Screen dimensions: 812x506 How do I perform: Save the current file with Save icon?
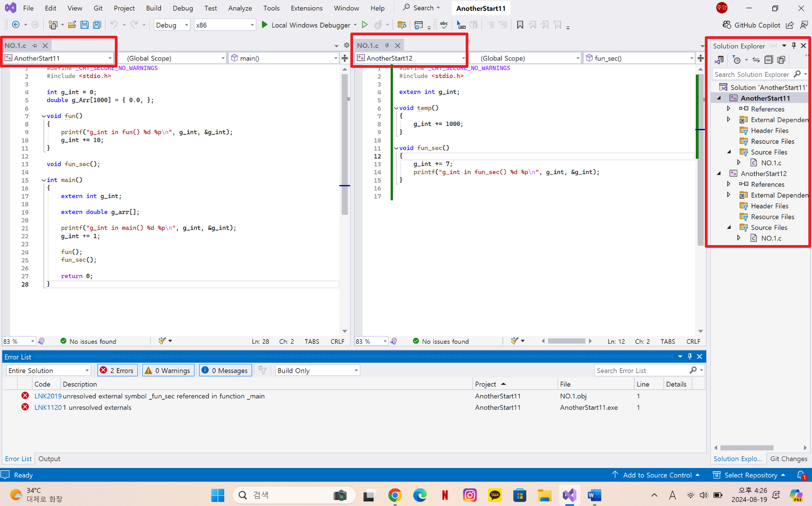85,25
